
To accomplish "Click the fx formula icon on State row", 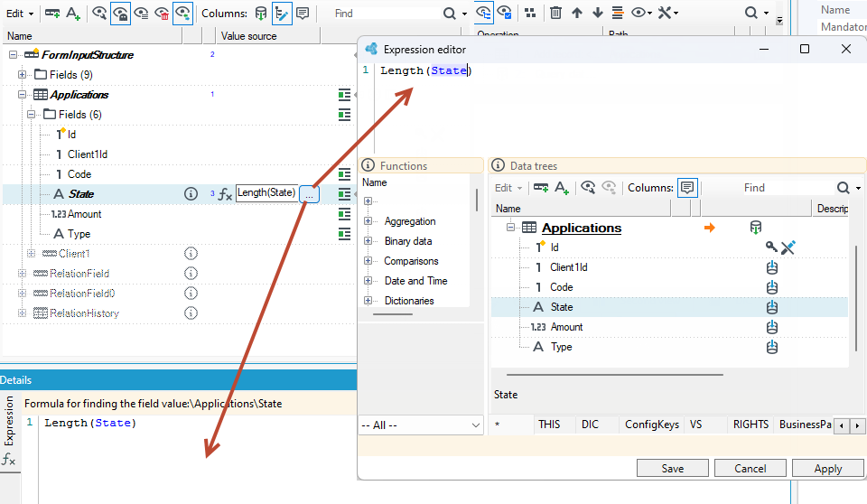I will point(225,194).
